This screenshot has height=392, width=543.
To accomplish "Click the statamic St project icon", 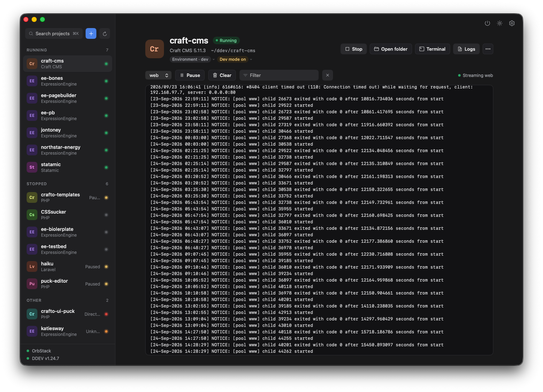I will 32,167.
